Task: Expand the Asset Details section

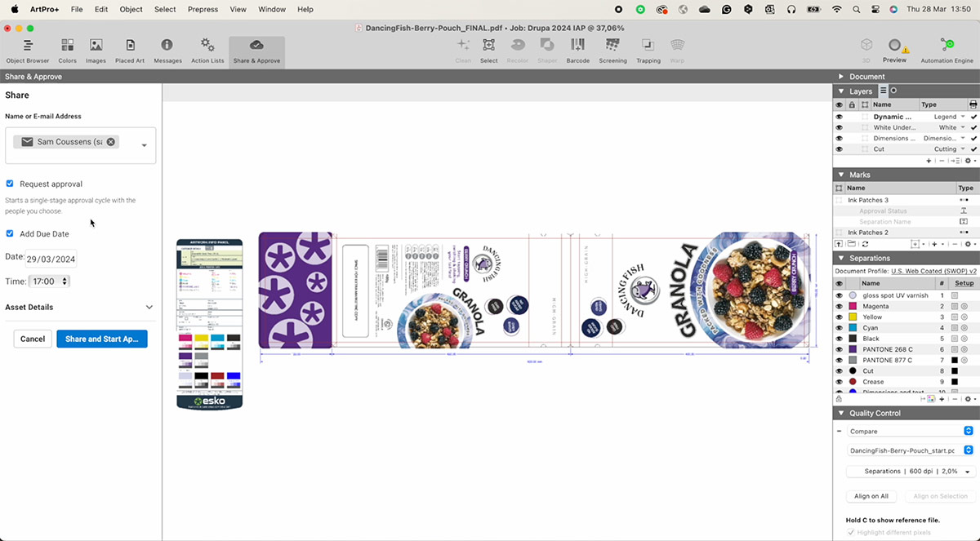Action: 149,308
